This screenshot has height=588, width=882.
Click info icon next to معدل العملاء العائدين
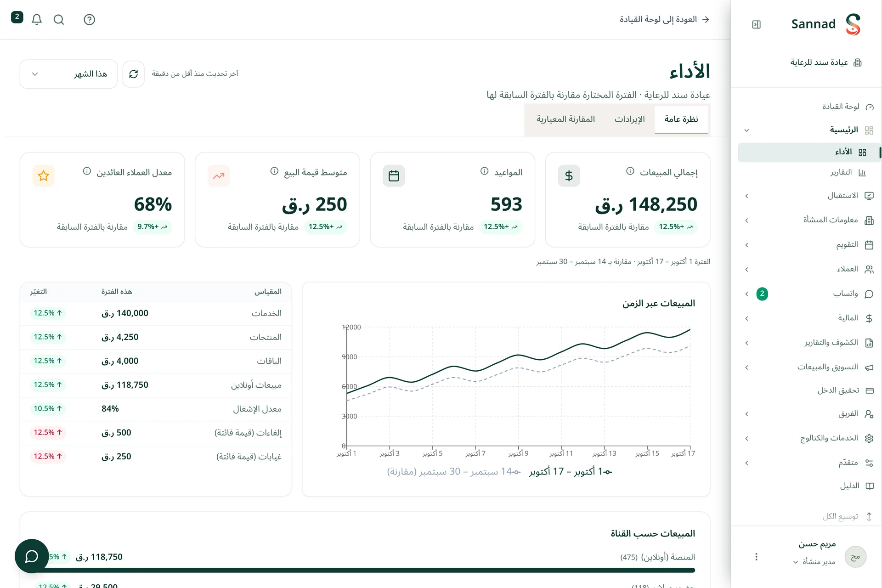[x=87, y=171]
